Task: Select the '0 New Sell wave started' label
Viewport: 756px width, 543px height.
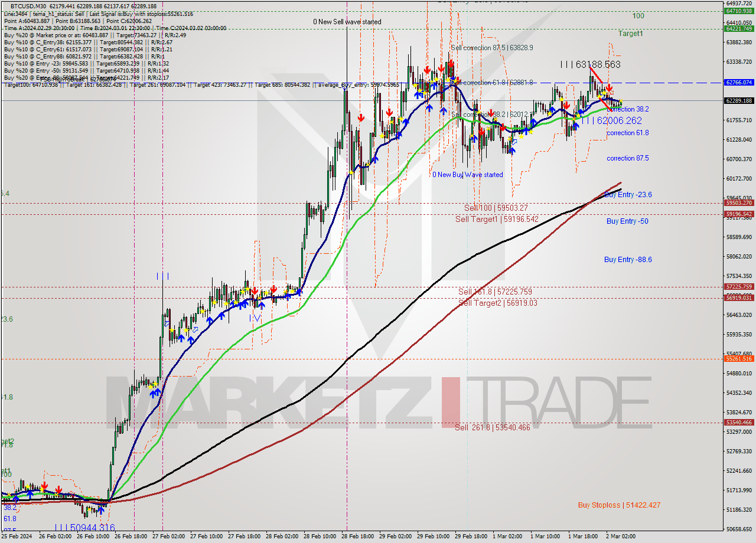Action: [347, 22]
